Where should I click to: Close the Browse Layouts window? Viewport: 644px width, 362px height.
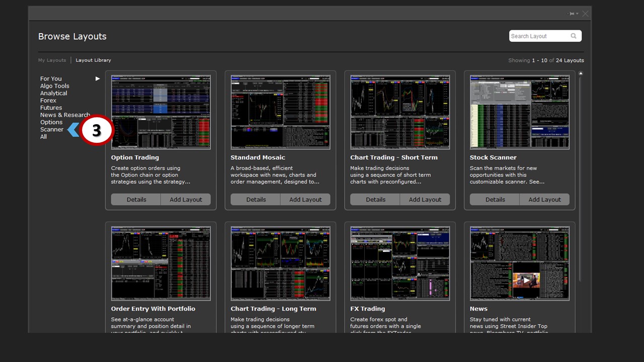click(x=585, y=14)
